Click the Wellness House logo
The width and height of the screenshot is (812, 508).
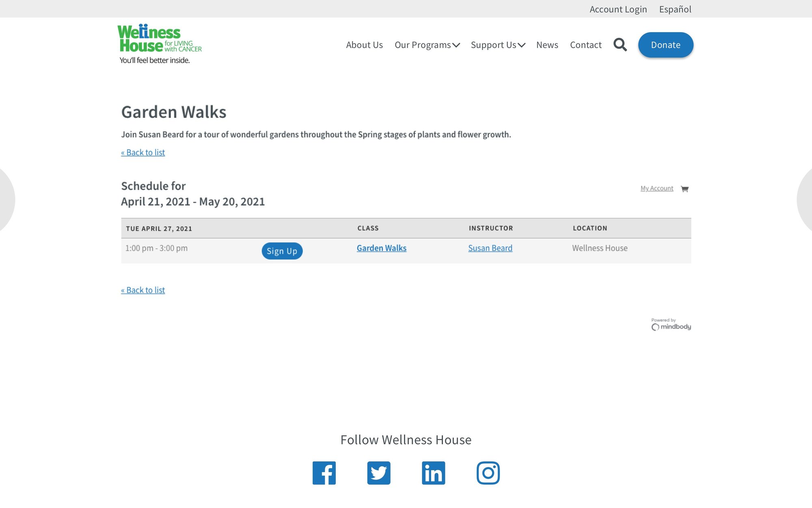pyautogui.click(x=160, y=44)
